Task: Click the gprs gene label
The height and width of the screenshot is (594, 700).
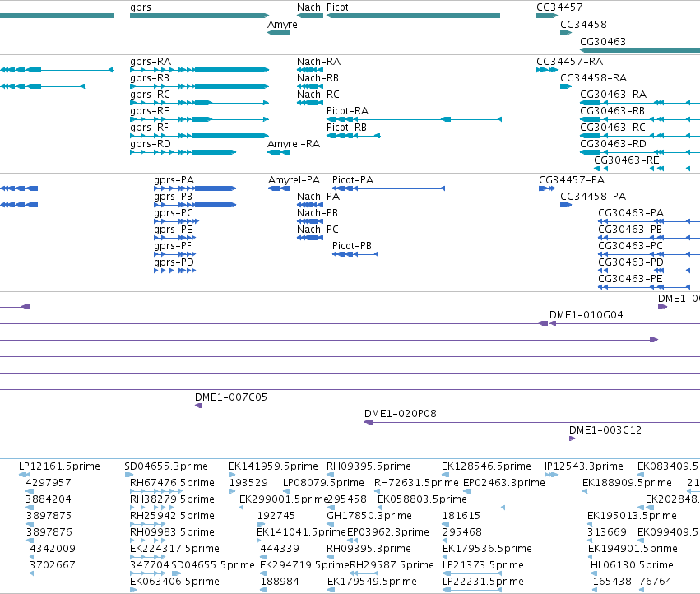Action: [141, 7]
